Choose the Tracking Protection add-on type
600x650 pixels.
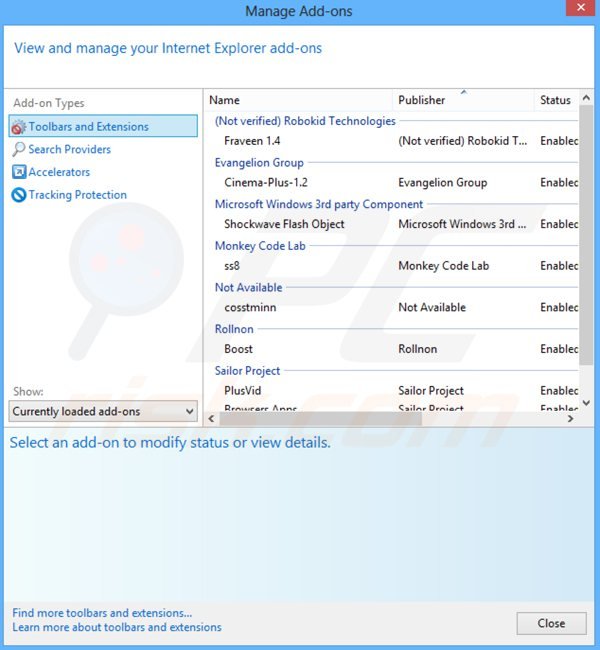tap(78, 195)
